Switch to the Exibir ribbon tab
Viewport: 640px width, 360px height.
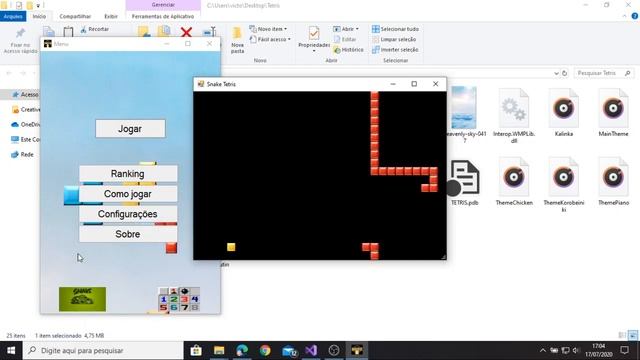tap(111, 16)
